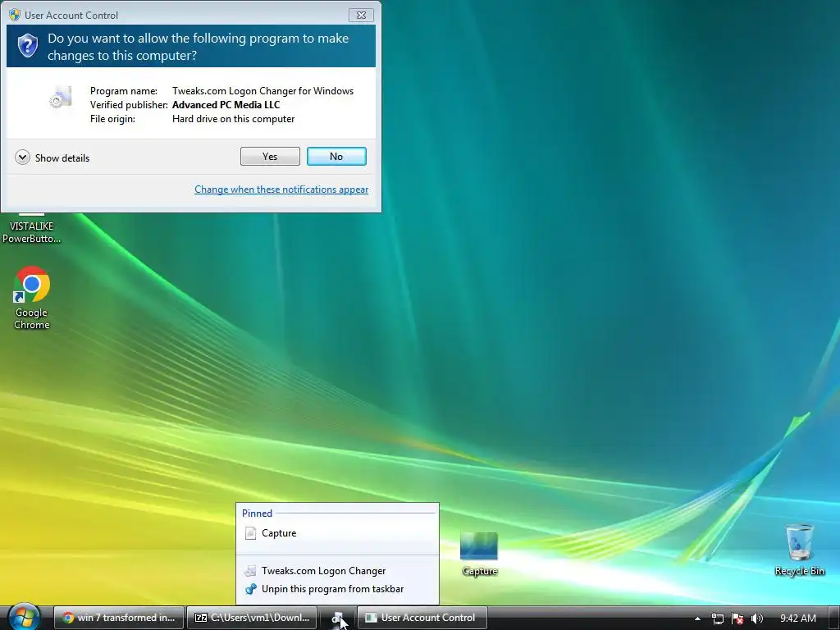Launch Tweaks.com Logon Changer from jump list

click(337, 571)
